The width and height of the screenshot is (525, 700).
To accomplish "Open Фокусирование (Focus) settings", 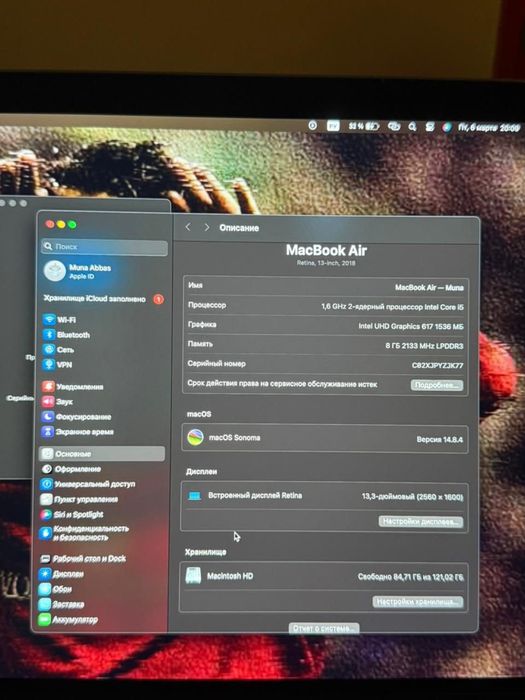I will click(x=76, y=417).
